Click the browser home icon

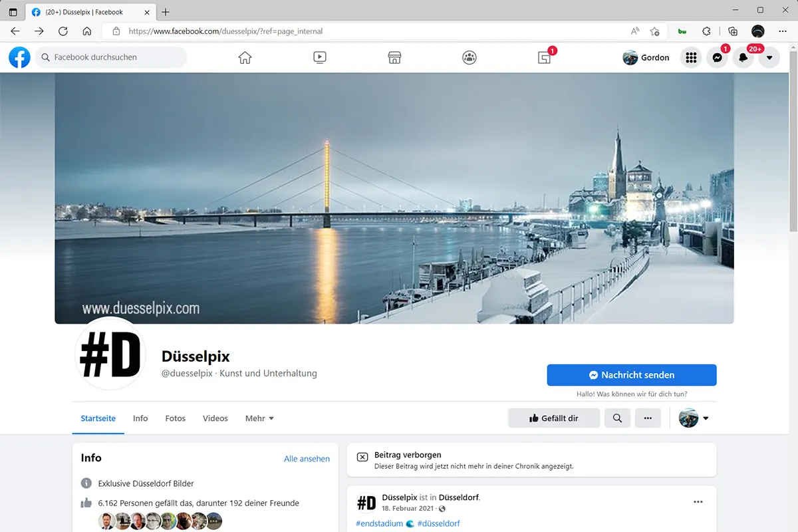[x=87, y=31]
